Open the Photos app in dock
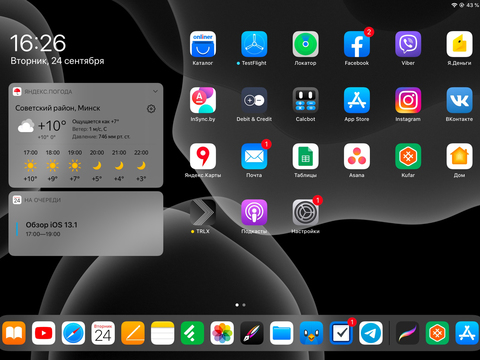This screenshot has width=480, height=360. (222, 333)
